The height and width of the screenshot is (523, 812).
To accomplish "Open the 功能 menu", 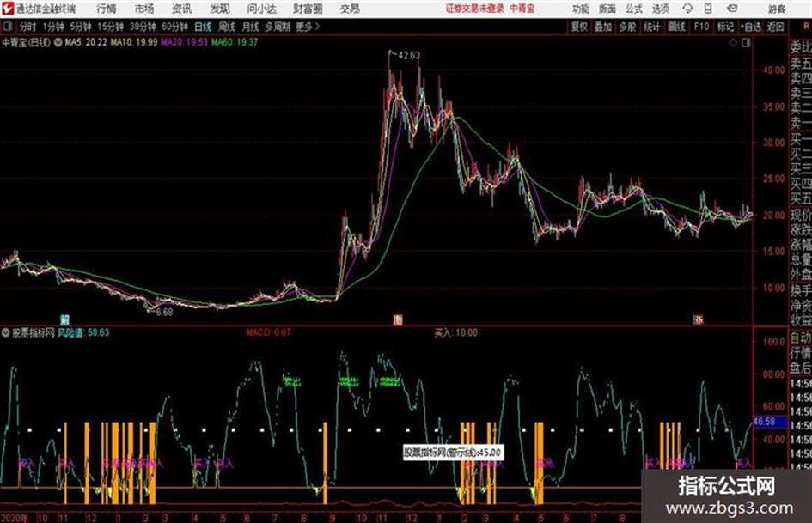I will click(x=581, y=9).
